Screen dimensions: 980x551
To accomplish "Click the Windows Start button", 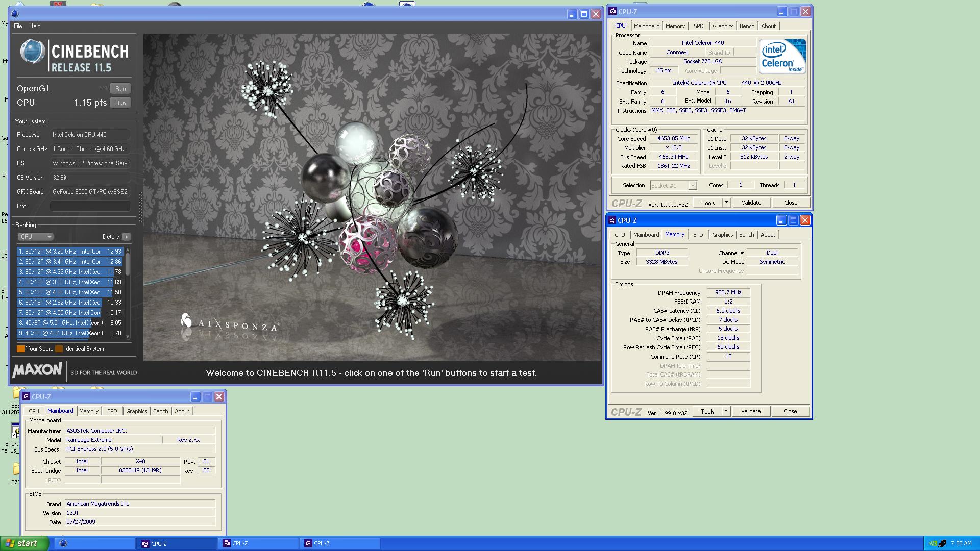I will [24, 544].
